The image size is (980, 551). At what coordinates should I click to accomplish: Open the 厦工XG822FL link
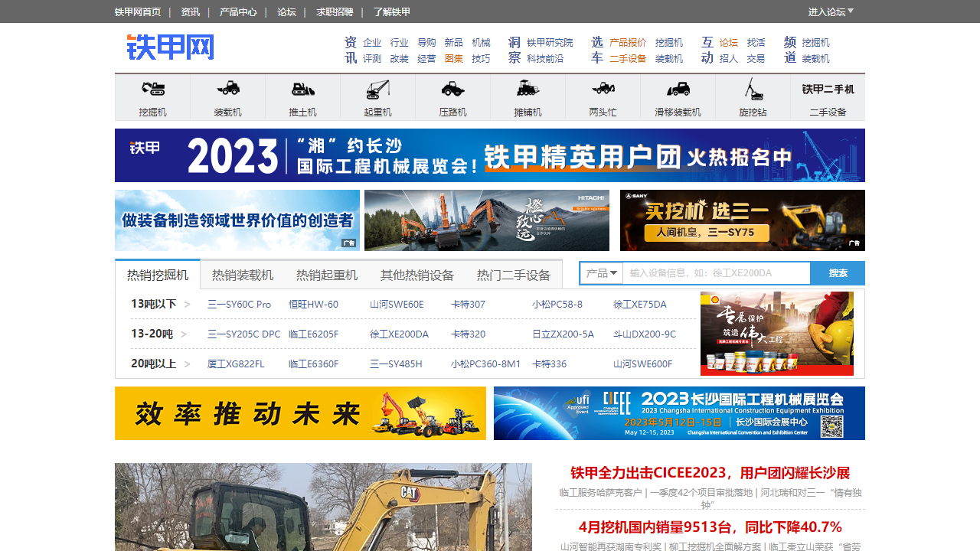(x=236, y=364)
